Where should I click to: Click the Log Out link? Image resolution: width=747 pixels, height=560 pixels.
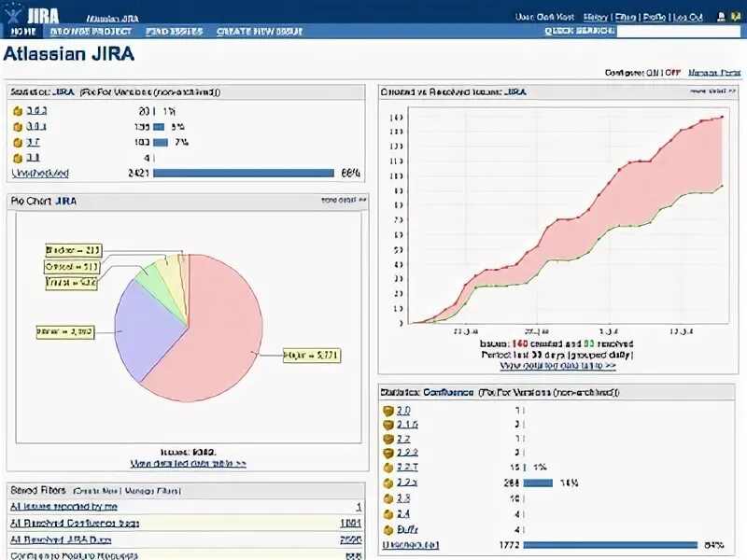click(x=688, y=17)
